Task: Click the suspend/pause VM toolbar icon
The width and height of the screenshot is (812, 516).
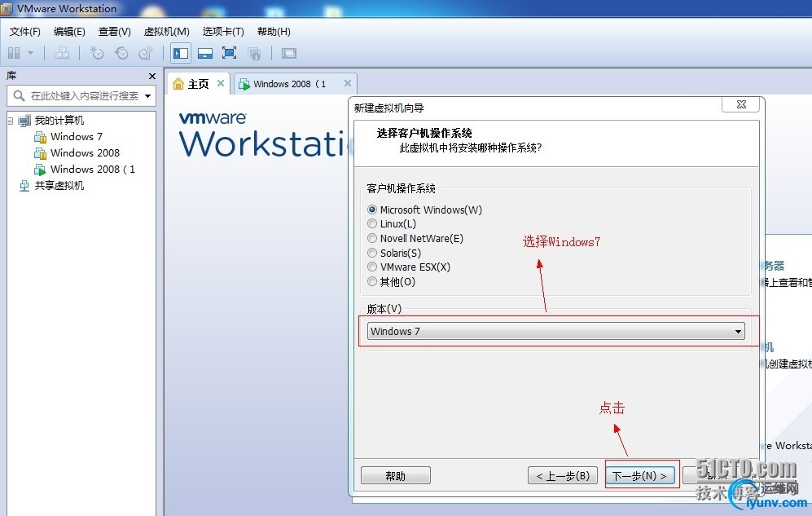Action: pos(14,53)
